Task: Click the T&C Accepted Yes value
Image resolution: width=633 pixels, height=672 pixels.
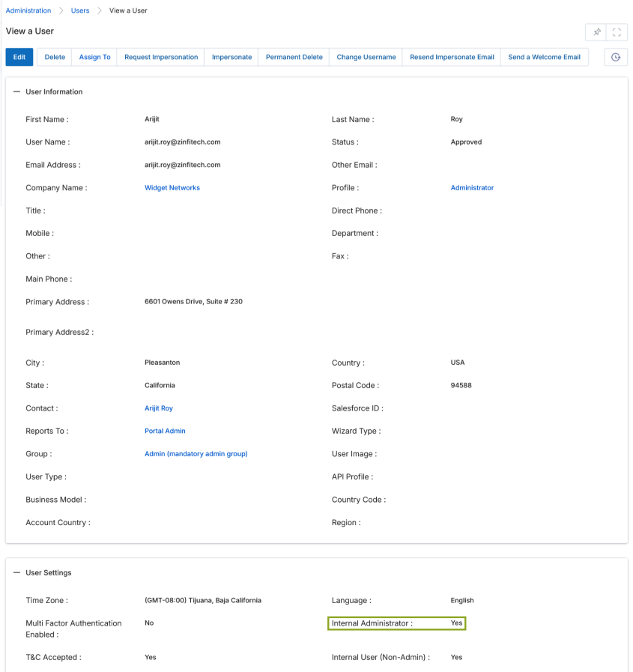Action: [151, 657]
